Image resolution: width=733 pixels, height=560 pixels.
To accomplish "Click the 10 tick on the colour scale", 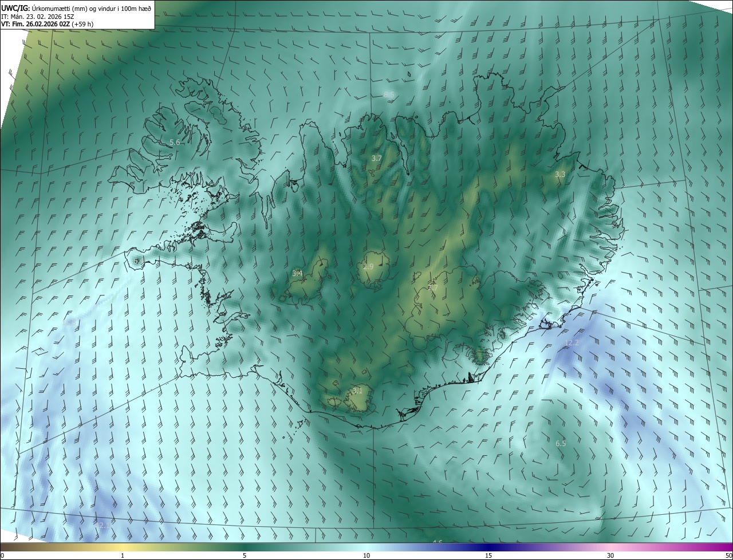I will coord(366,555).
